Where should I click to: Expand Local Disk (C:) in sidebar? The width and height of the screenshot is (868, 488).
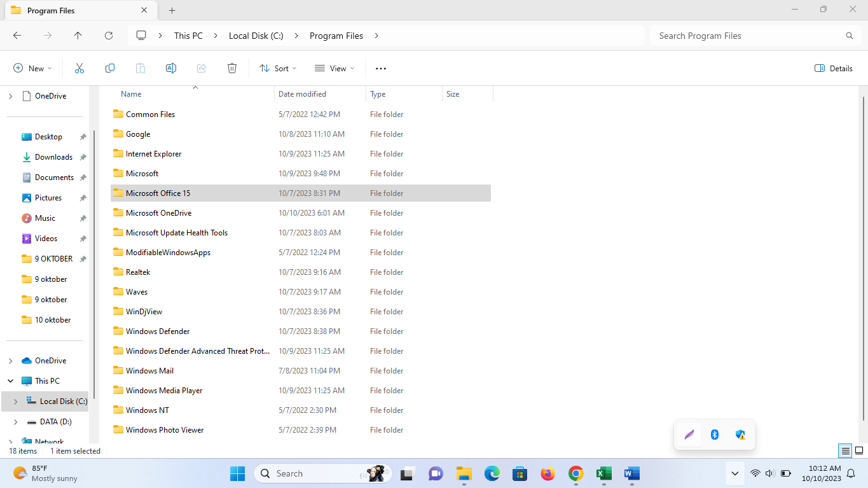(15, 401)
